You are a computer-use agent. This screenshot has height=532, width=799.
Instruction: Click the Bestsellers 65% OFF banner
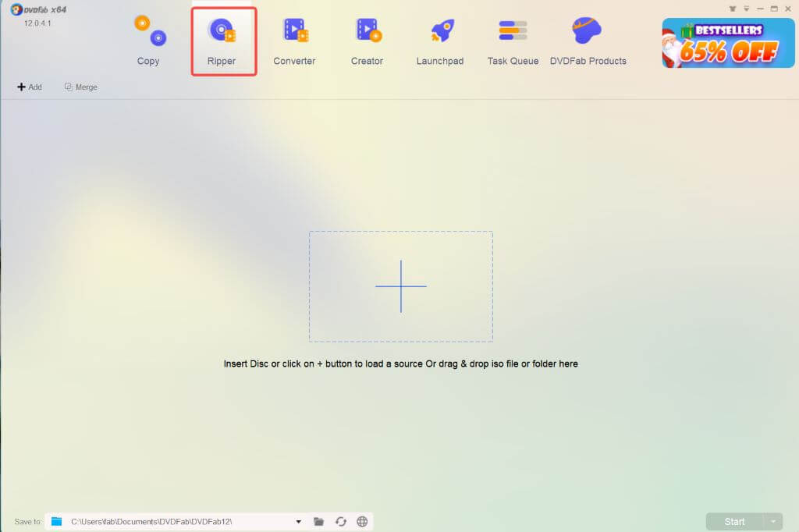pyautogui.click(x=728, y=43)
